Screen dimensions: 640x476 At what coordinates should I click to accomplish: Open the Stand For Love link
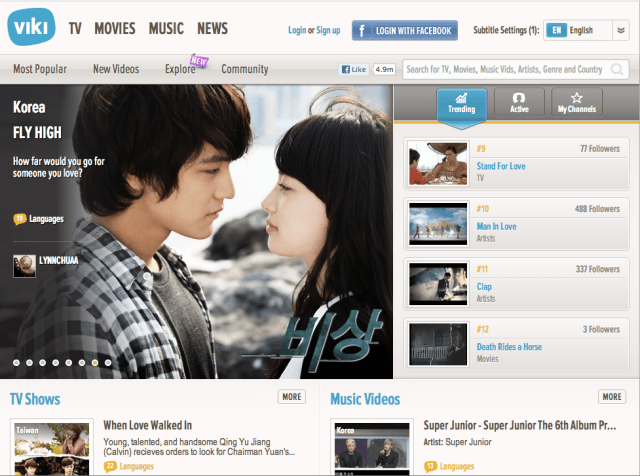(501, 166)
